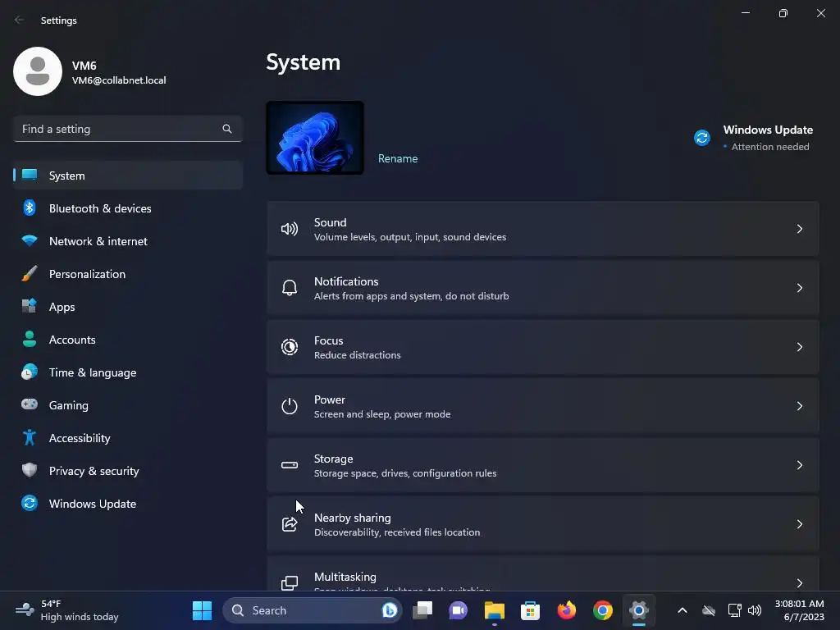The image size is (840, 630).
Task: Open Storage settings
Action: [x=543, y=465]
